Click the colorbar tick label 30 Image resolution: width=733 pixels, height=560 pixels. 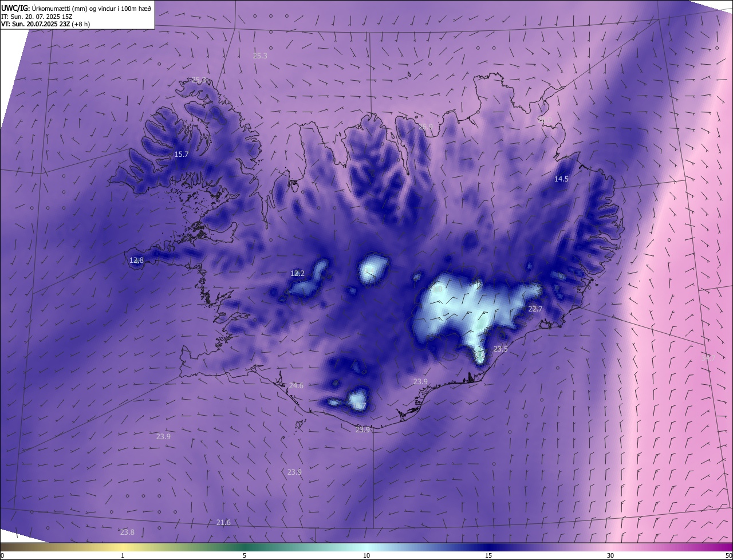pyautogui.click(x=610, y=555)
